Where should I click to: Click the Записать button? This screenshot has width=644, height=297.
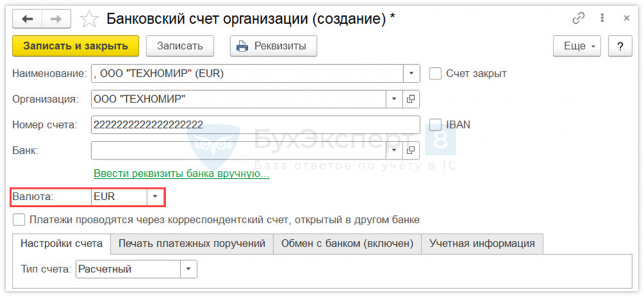180,46
